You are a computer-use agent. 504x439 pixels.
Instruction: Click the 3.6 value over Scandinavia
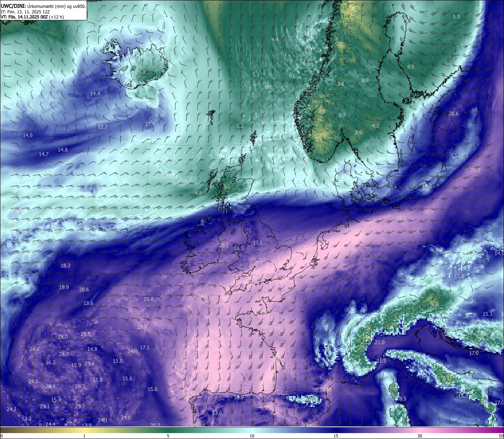[341, 84]
